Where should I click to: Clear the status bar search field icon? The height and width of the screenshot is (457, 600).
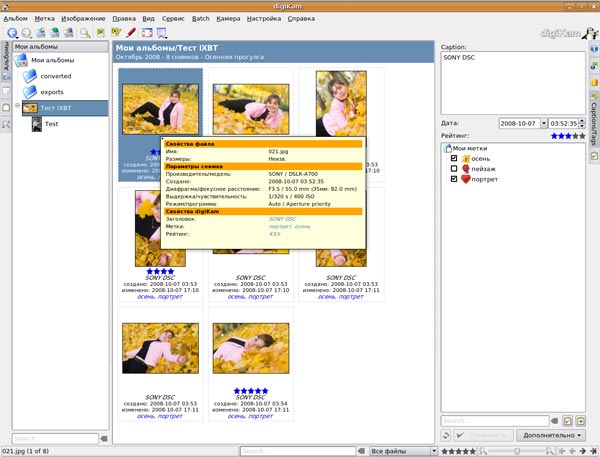pyautogui.click(x=361, y=451)
